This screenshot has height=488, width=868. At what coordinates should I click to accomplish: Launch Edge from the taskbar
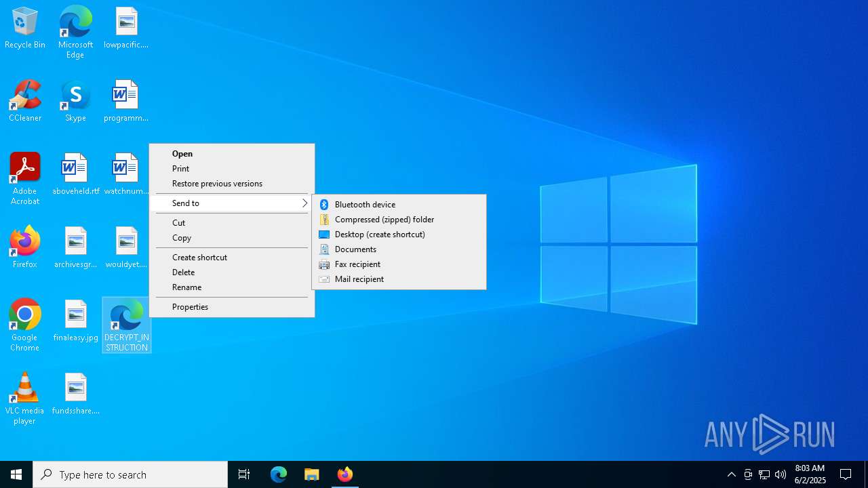click(279, 474)
